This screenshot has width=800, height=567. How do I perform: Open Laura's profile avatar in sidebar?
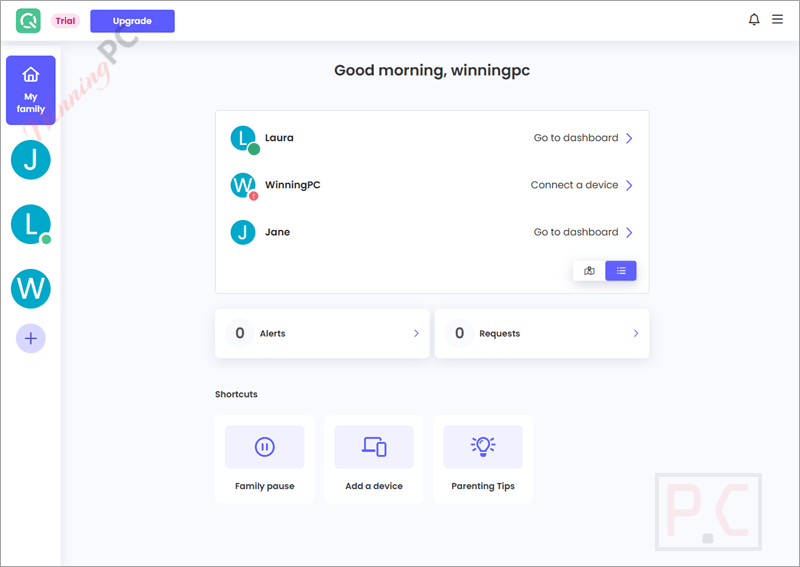pos(31,224)
